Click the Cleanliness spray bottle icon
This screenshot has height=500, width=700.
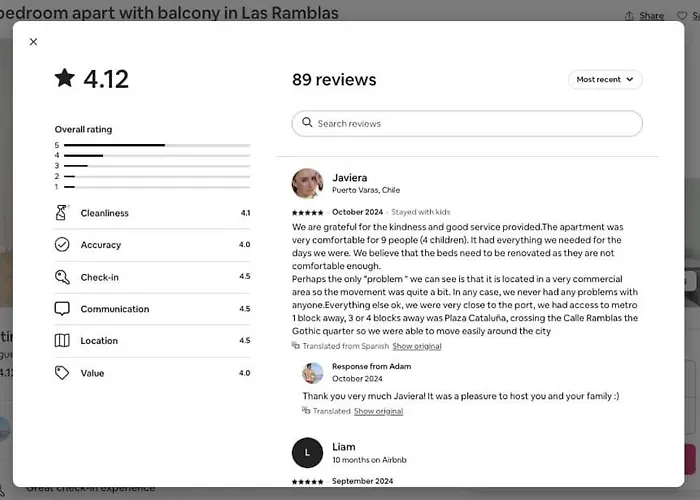point(62,212)
